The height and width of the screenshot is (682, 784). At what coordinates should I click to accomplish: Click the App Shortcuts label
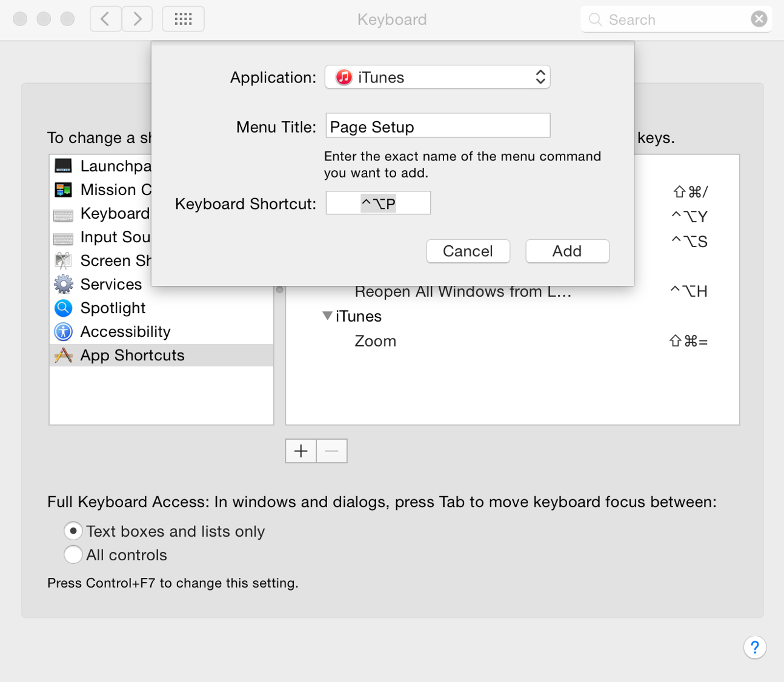132,355
